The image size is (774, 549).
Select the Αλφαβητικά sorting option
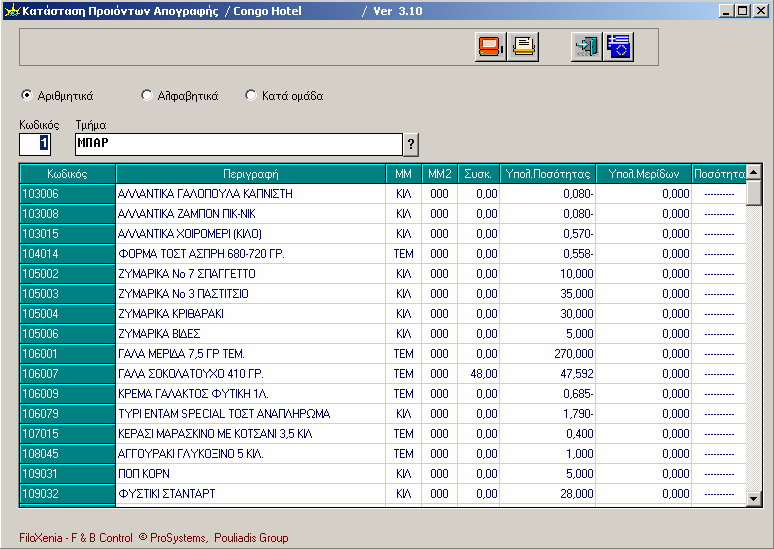147,95
